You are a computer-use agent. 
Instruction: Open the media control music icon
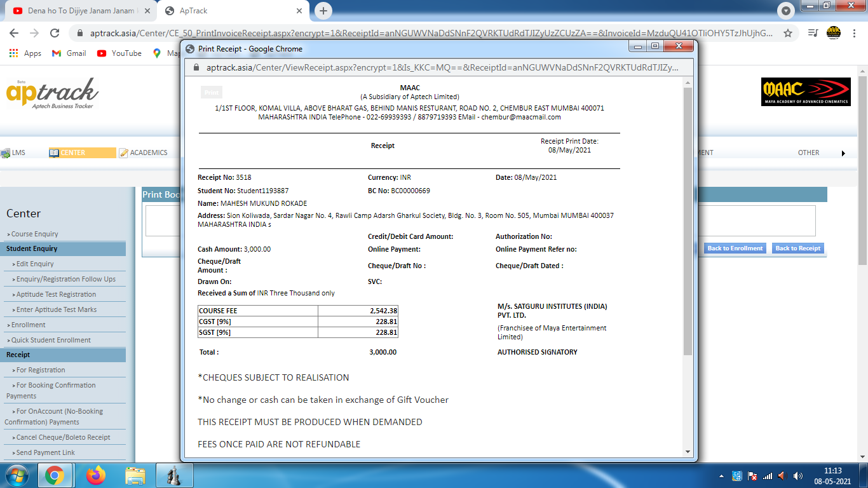[813, 33]
